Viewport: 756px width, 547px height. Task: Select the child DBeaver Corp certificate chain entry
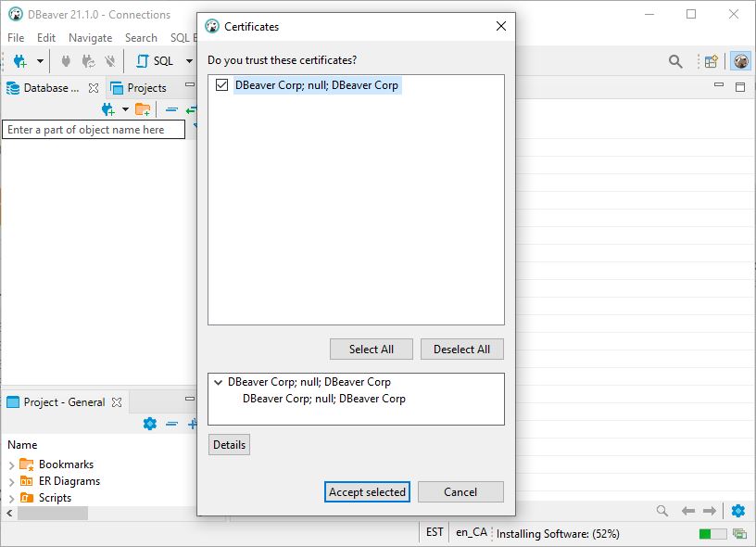(x=324, y=399)
